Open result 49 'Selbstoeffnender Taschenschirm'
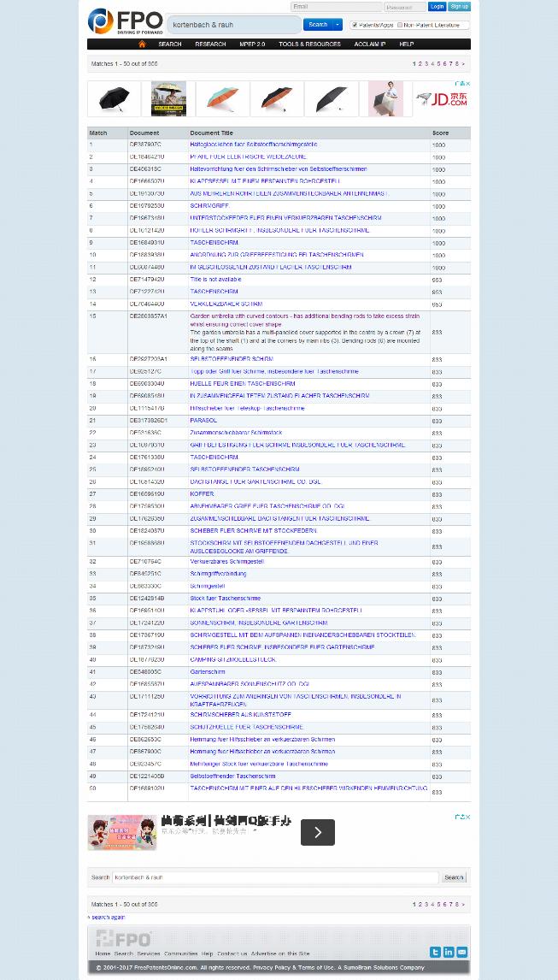Viewport: 558px width, 980px height. pyautogui.click(x=232, y=776)
